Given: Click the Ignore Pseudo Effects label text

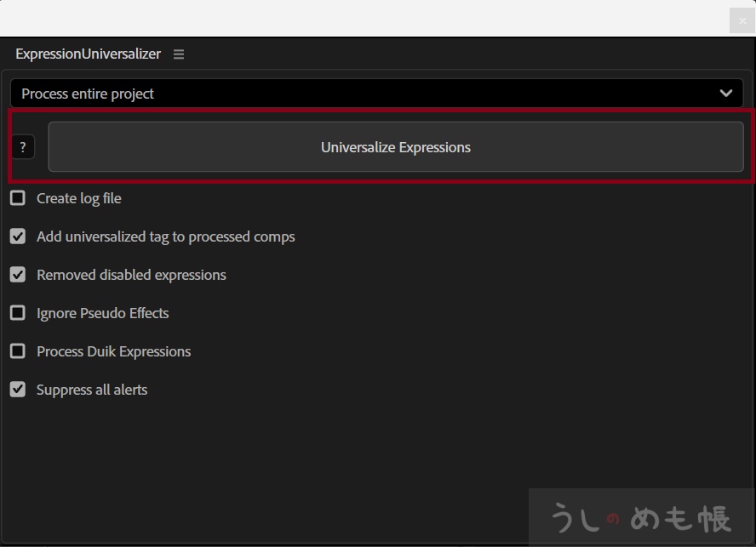Looking at the screenshot, I should (102, 313).
